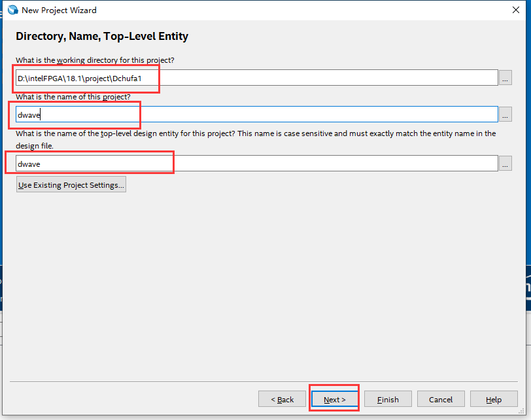This screenshot has width=531, height=420.
Task: Click Finish to complete the wizard
Action: tap(388, 399)
